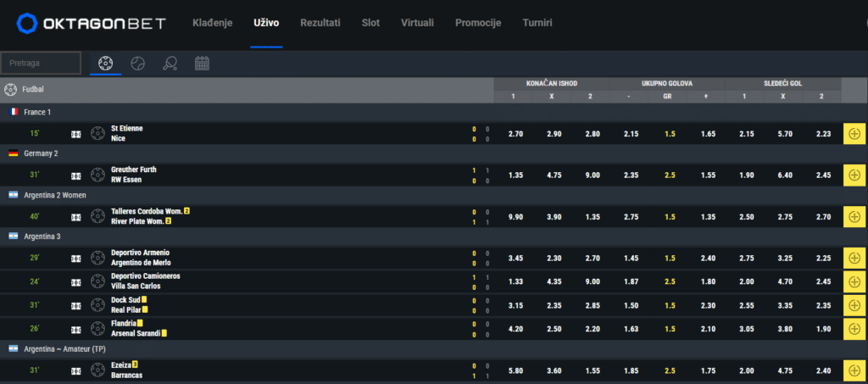Select the basketball sport filter icon
The width and height of the screenshot is (868, 384).
[x=138, y=64]
